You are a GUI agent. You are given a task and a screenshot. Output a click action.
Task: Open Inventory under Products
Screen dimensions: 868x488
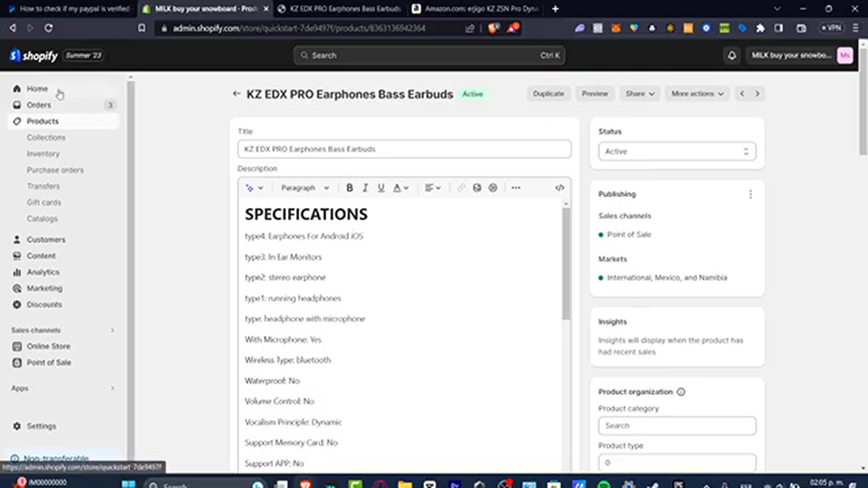[x=43, y=154]
